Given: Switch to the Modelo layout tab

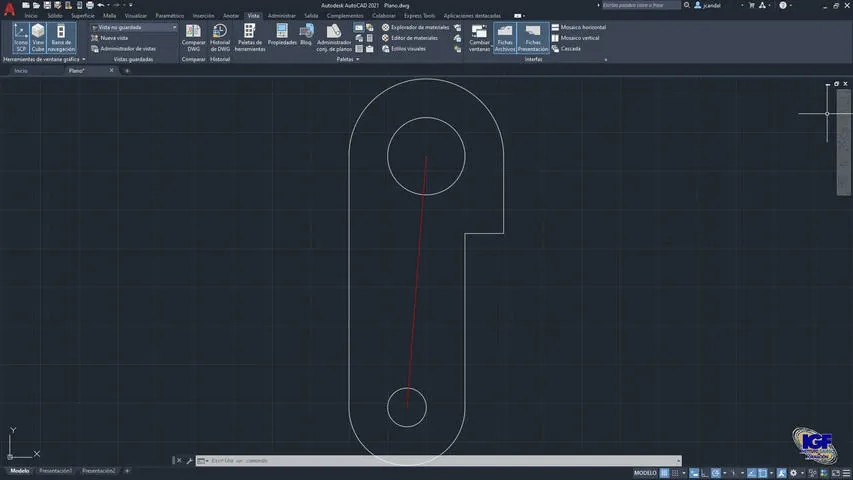Looking at the screenshot, I should [x=20, y=471].
